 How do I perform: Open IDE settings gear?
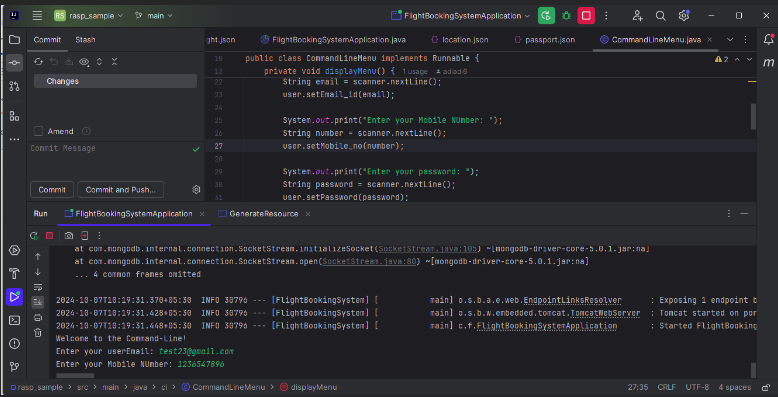684,16
